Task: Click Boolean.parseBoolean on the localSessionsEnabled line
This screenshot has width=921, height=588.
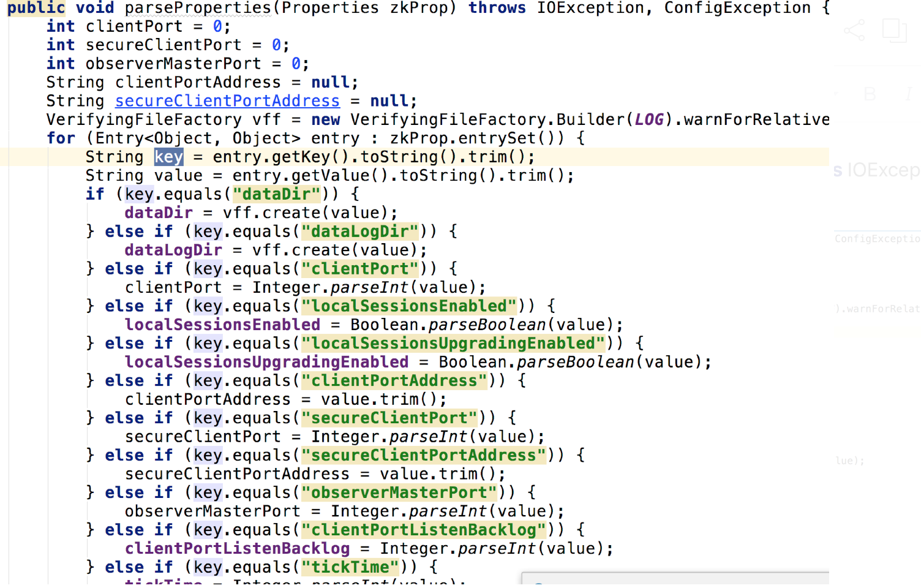Action: [448, 325]
